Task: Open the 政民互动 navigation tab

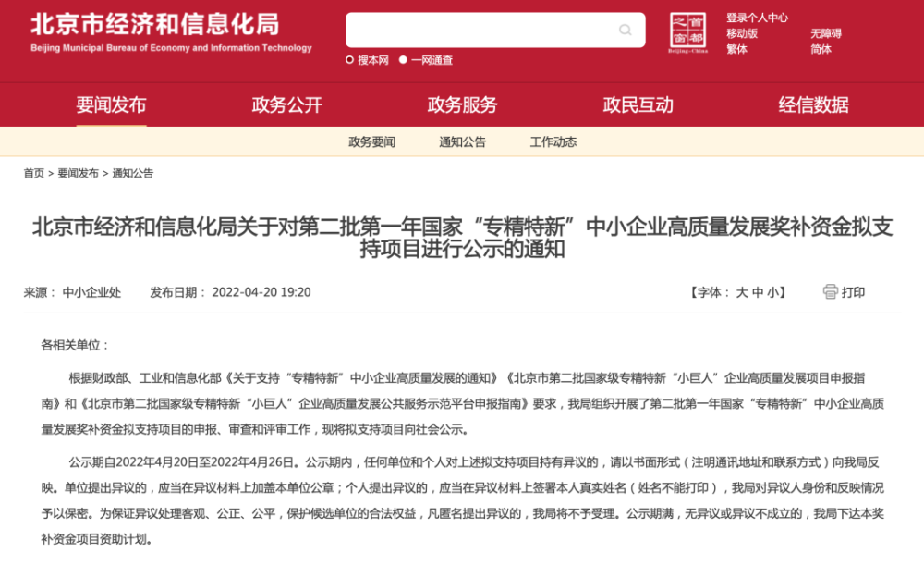Action: point(638,105)
